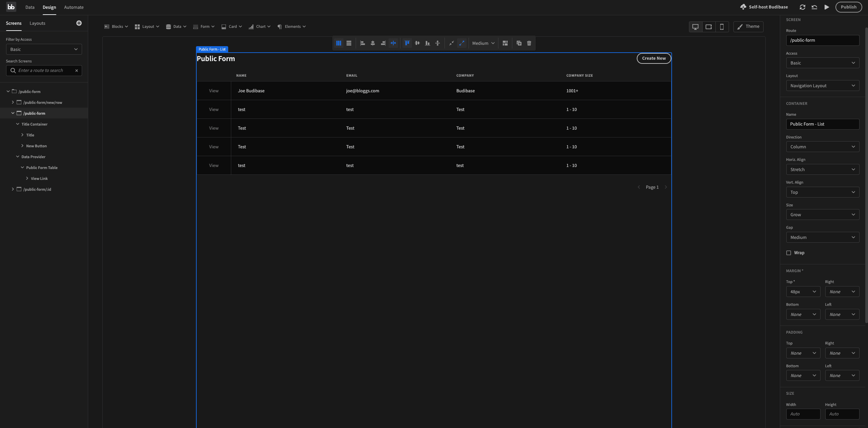Select the row direction icon in floating toolbar

tap(349, 43)
